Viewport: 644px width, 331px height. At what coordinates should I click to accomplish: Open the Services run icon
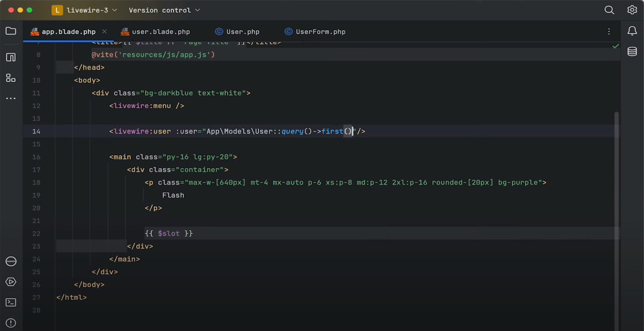(x=11, y=282)
